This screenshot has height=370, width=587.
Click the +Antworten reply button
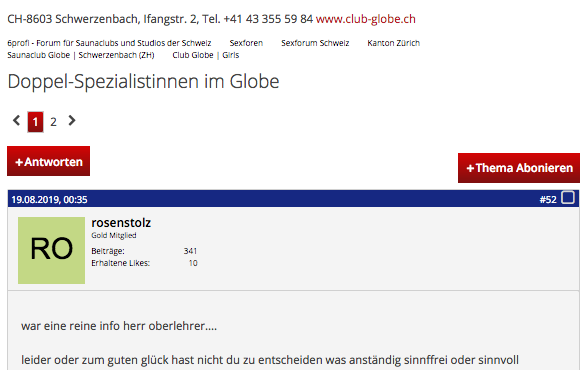click(48, 161)
